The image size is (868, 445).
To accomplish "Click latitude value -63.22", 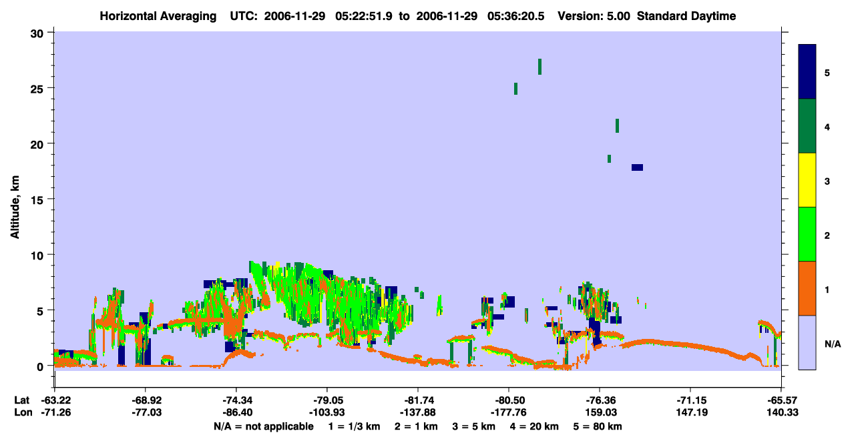I will [55, 400].
